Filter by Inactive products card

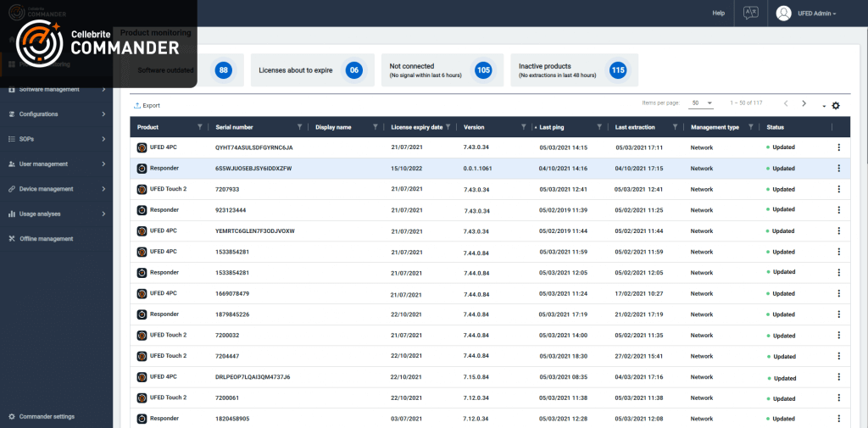click(574, 70)
